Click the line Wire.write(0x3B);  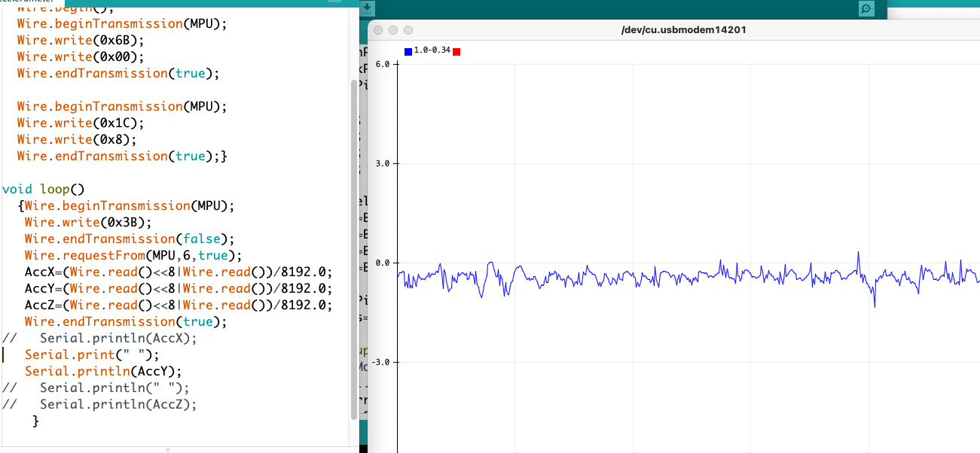coord(88,222)
